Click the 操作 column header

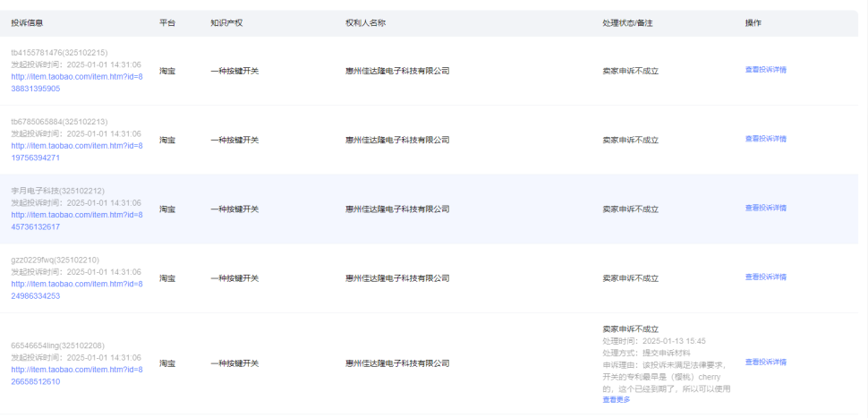(753, 22)
